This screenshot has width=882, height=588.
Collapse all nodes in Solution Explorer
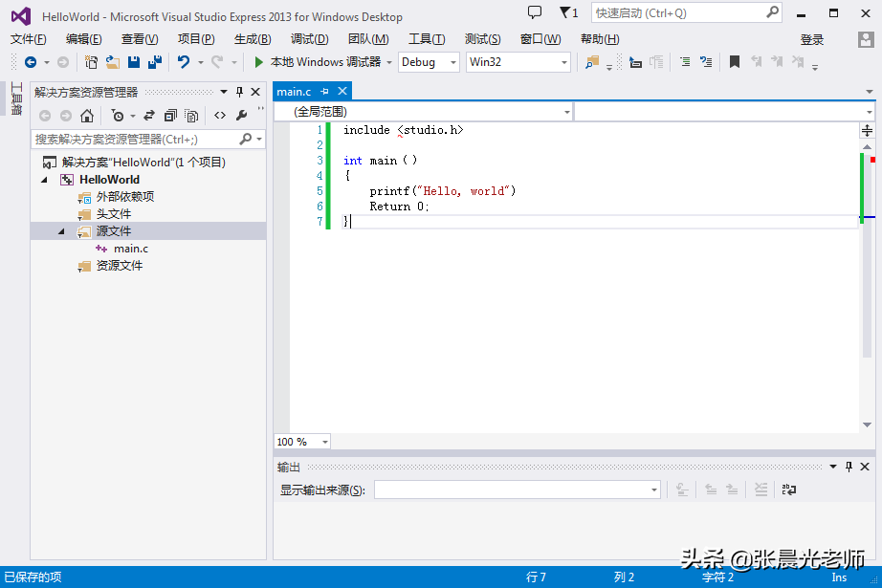click(170, 116)
